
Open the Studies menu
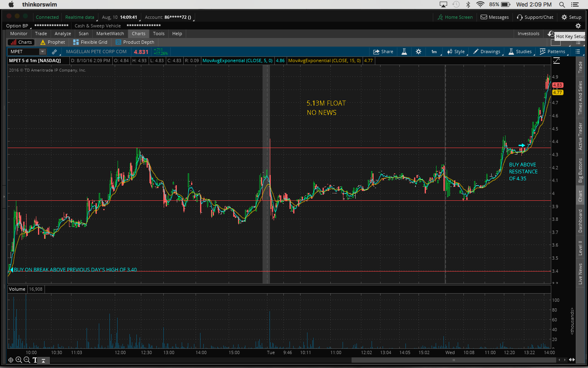[520, 52]
